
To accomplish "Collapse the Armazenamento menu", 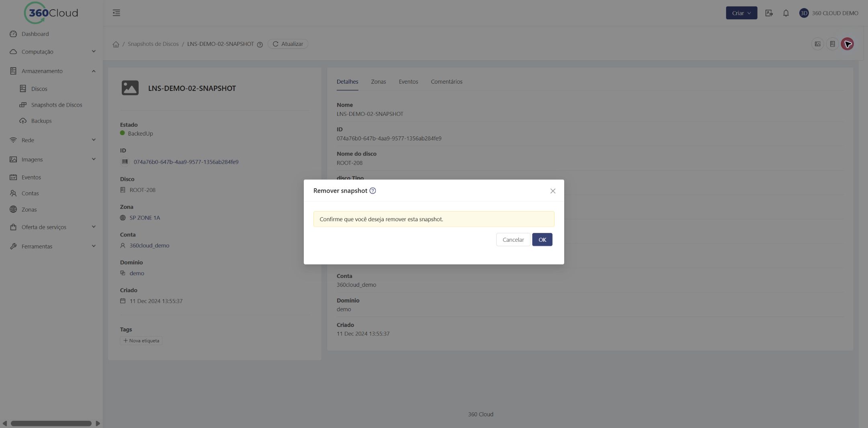I will tap(51, 71).
